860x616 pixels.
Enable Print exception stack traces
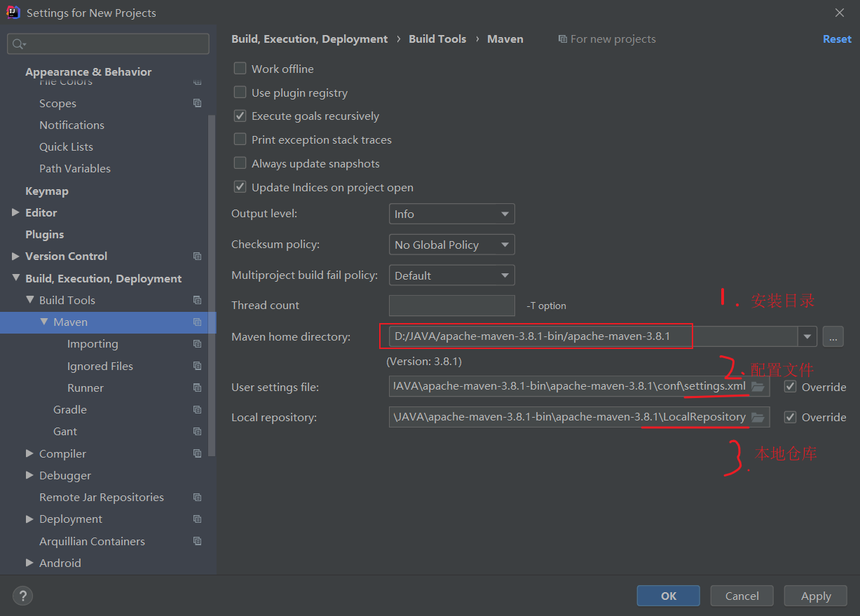(x=240, y=139)
